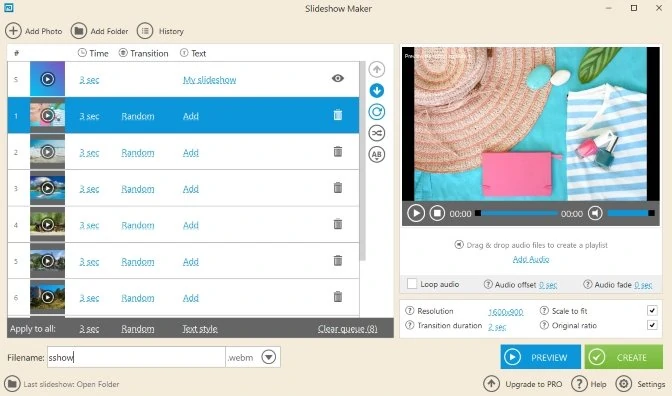
Task: Click the AB sort order icon
Action: click(x=377, y=155)
